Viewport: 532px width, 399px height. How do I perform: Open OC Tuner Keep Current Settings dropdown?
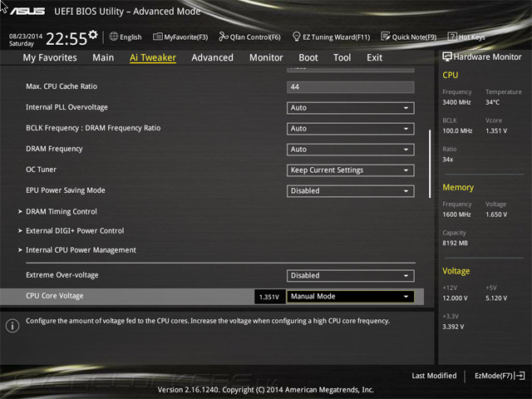coord(351,170)
